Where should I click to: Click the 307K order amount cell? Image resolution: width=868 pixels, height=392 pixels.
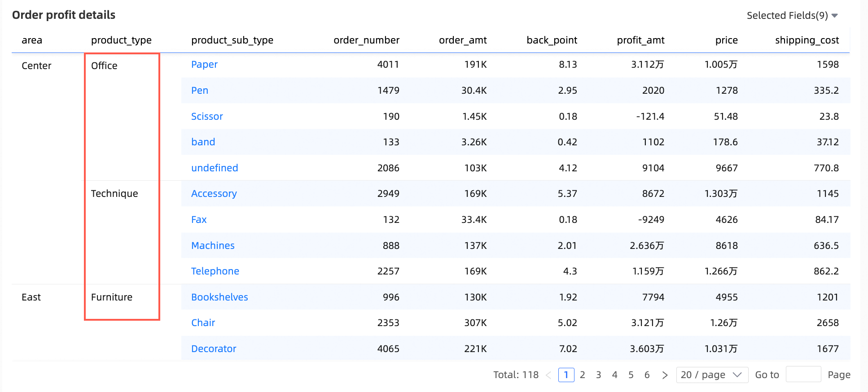pos(475,322)
